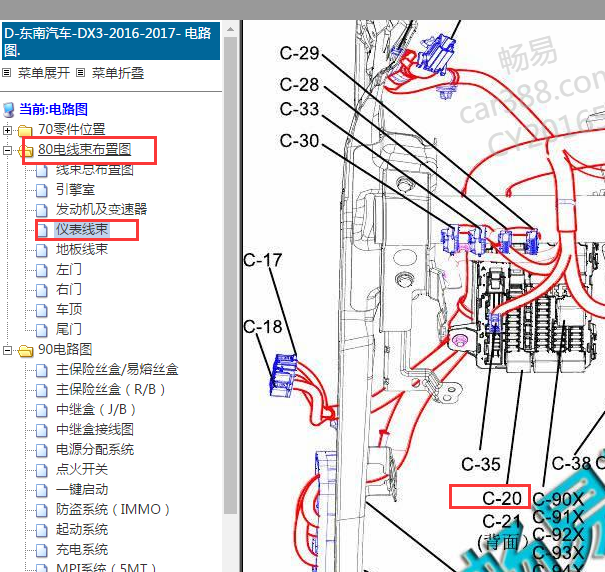Screen dimensions: 605x572
Task: Collapse the 80电线束布置图 folder node
Action: pos(7,150)
